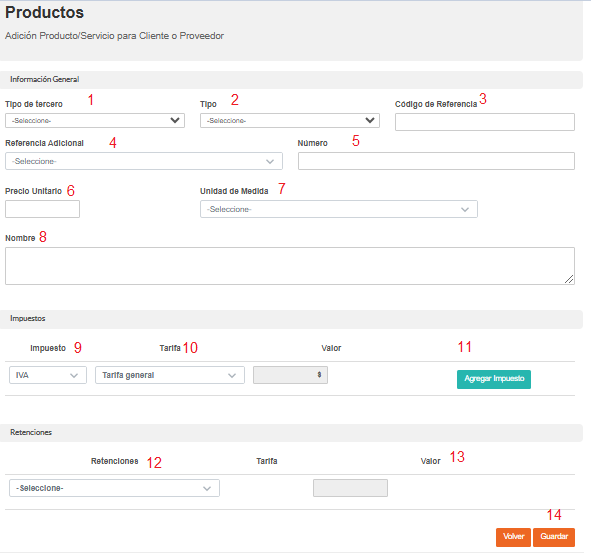Click the Impuestos Valor field
The height and width of the screenshot is (557, 591).
tap(290, 375)
